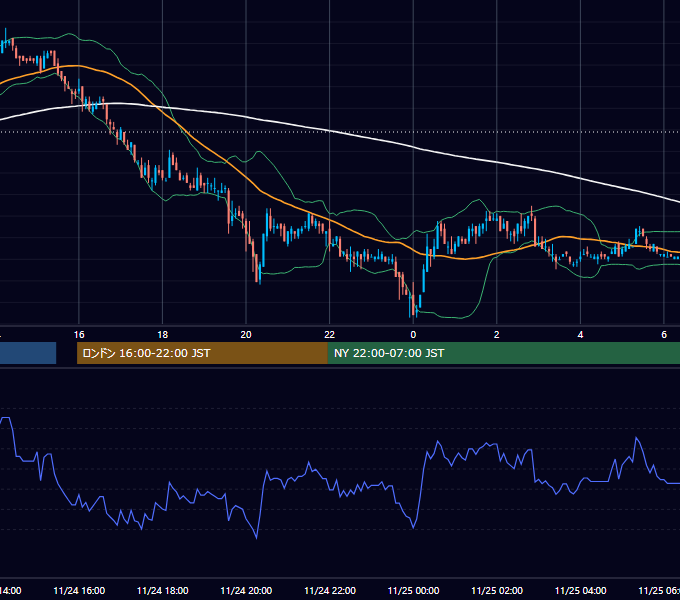The image size is (680, 600).
Task: Click the '16' hour label on price chart axis
Action: 79,335
